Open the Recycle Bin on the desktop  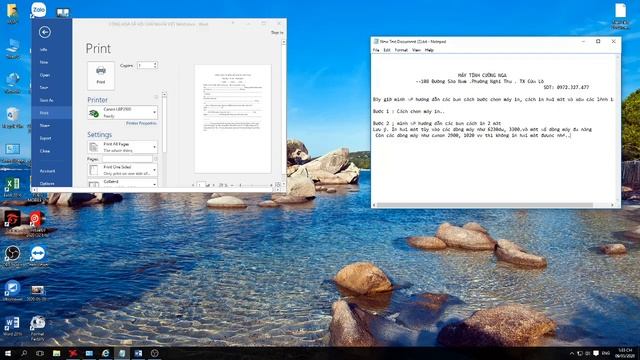click(x=12, y=118)
